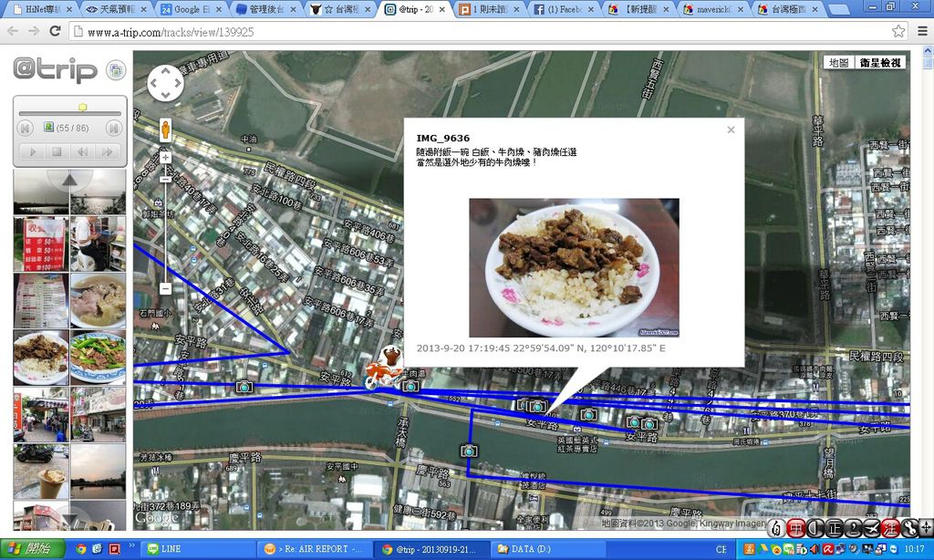Switch to 管理後台 tab
Viewport: 934px width, 560px height.
(265, 9)
